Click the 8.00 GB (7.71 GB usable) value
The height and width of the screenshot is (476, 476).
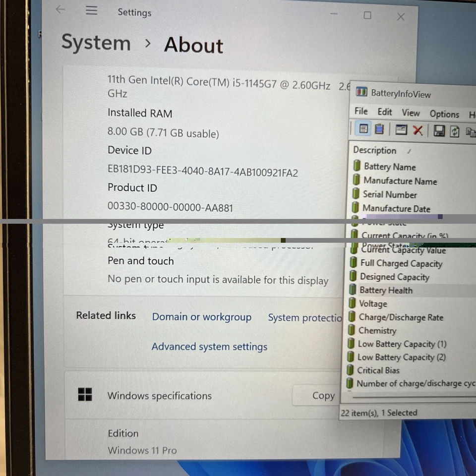[163, 133]
